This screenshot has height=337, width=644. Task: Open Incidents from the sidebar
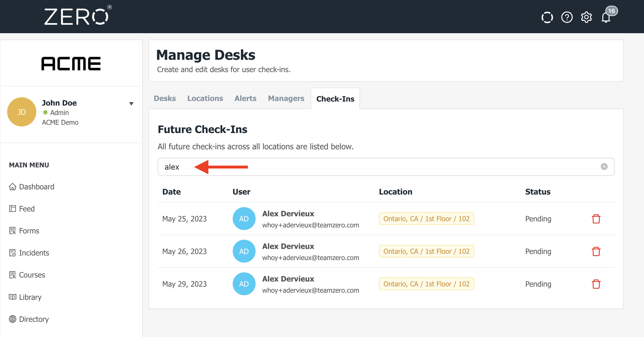34,253
